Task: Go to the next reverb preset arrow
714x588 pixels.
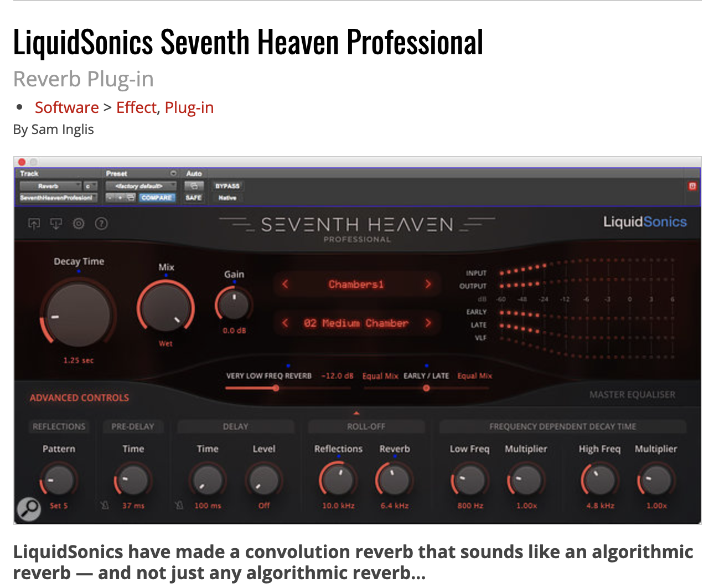Action: point(428,323)
